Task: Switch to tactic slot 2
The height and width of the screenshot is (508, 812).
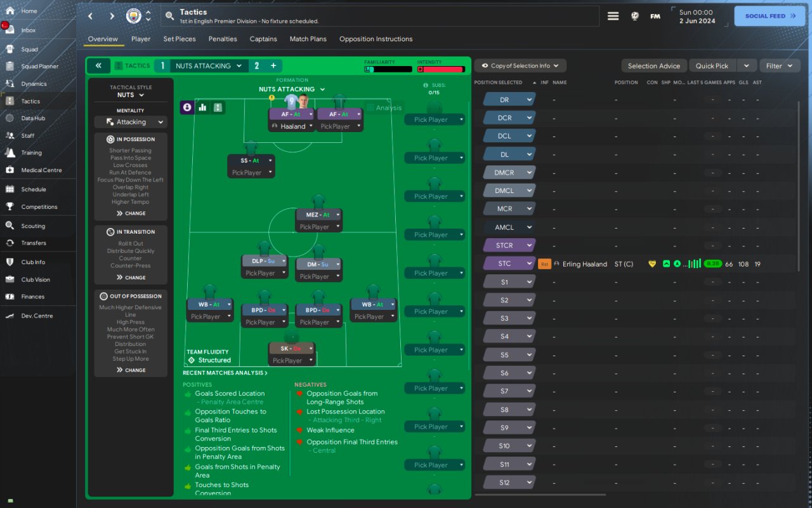Action: 257,65
